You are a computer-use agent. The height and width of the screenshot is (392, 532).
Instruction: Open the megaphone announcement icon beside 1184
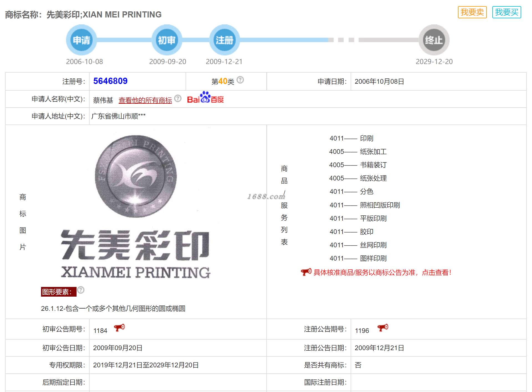point(119,328)
